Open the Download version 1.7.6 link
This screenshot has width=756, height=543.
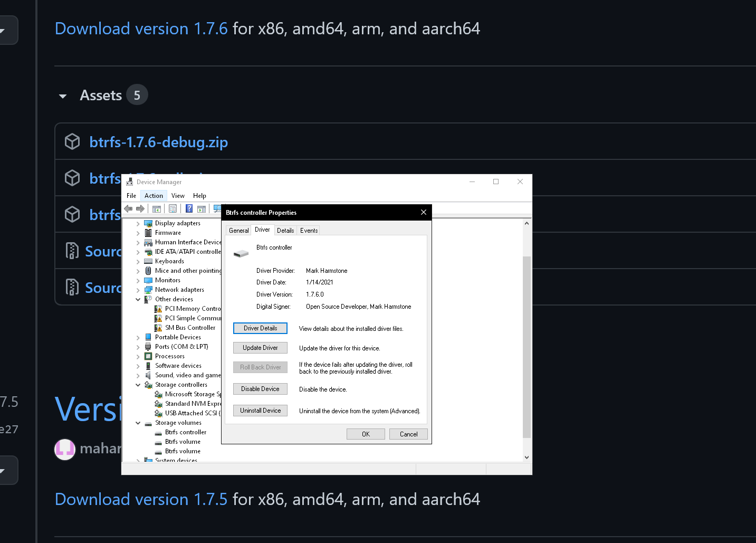coord(141,28)
